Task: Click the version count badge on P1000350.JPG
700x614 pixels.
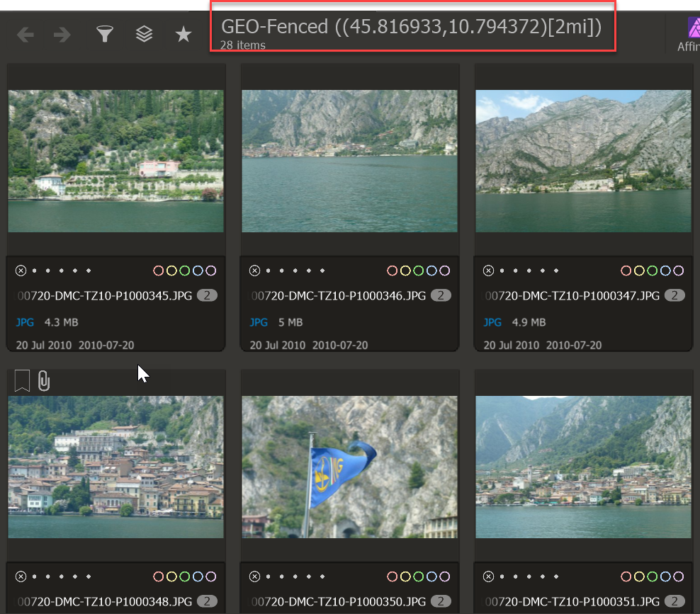Action: click(x=441, y=601)
